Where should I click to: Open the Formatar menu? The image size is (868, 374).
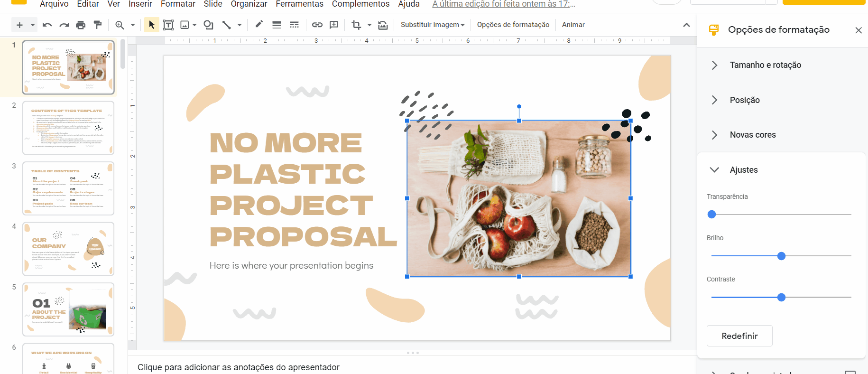click(178, 4)
